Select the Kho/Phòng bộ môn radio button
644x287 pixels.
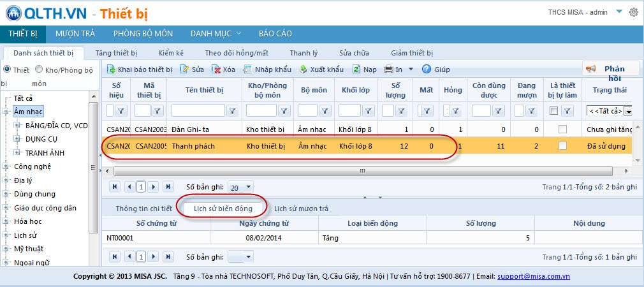coord(39,70)
